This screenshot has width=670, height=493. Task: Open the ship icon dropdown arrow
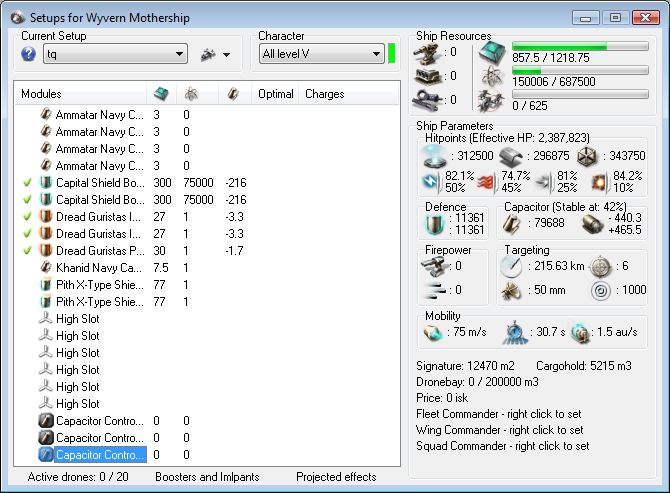pyautogui.click(x=226, y=55)
